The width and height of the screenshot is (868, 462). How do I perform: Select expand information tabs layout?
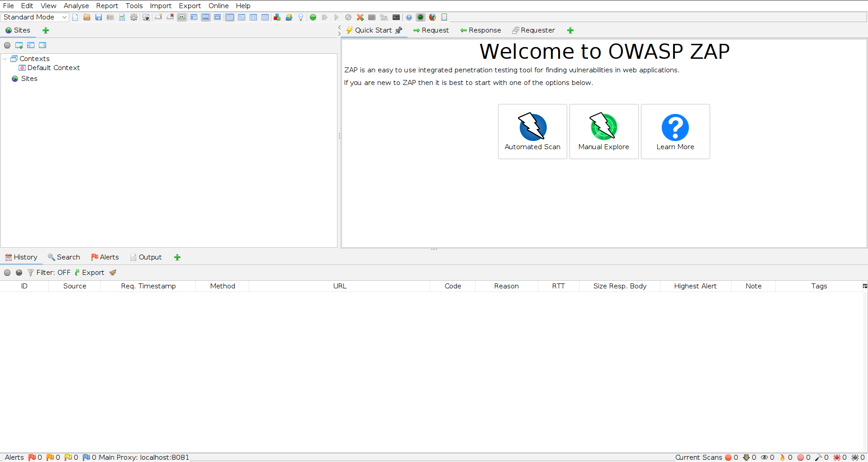point(206,17)
